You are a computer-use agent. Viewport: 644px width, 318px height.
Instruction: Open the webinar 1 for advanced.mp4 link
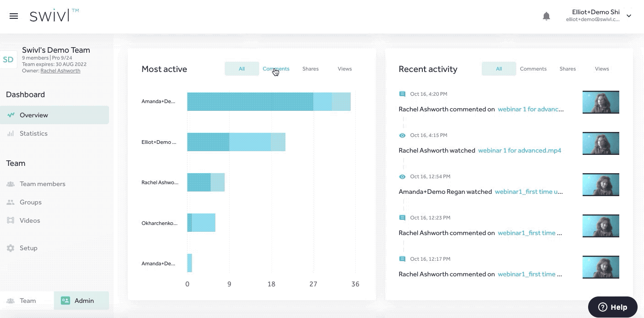pyautogui.click(x=519, y=150)
